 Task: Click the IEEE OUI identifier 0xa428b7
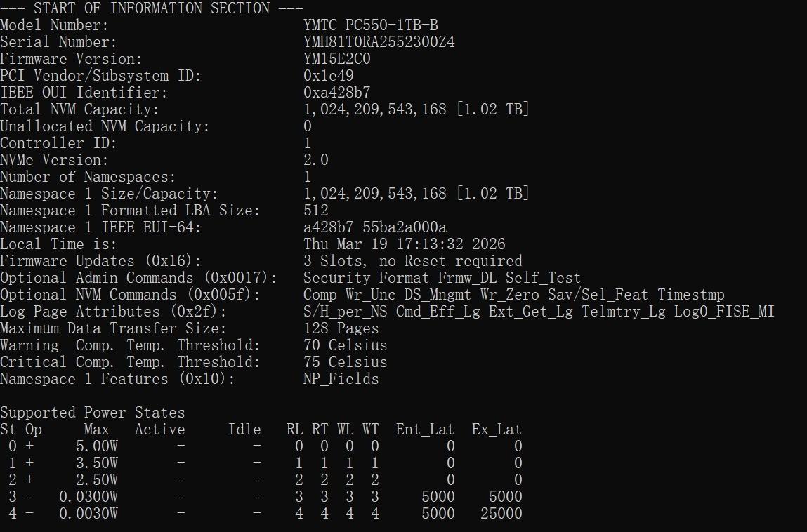[x=337, y=93]
